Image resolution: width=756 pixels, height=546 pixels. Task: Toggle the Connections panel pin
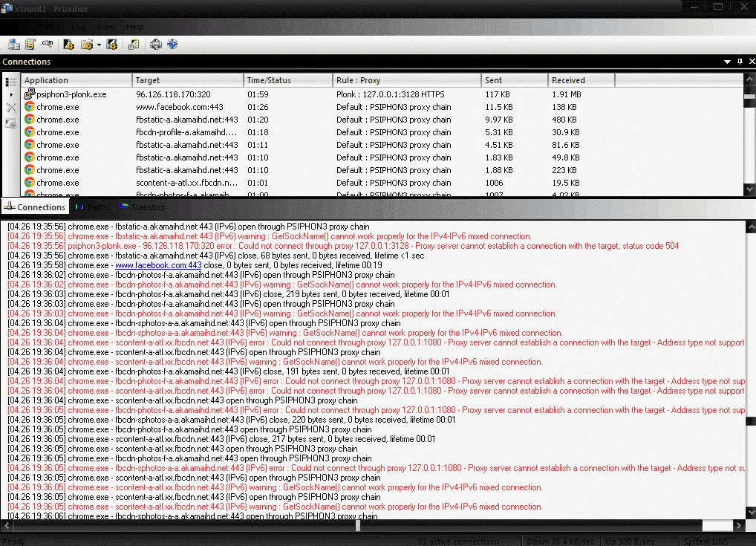pyautogui.click(x=740, y=62)
